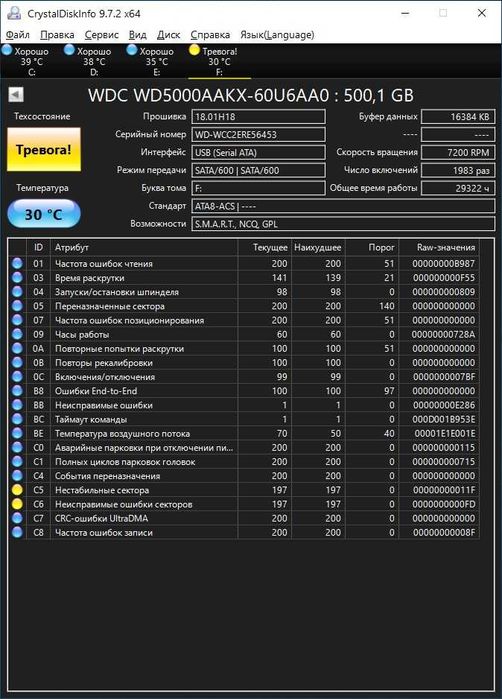
Task: Click the Прошивка field showing 18.01H18
Action: point(259,117)
